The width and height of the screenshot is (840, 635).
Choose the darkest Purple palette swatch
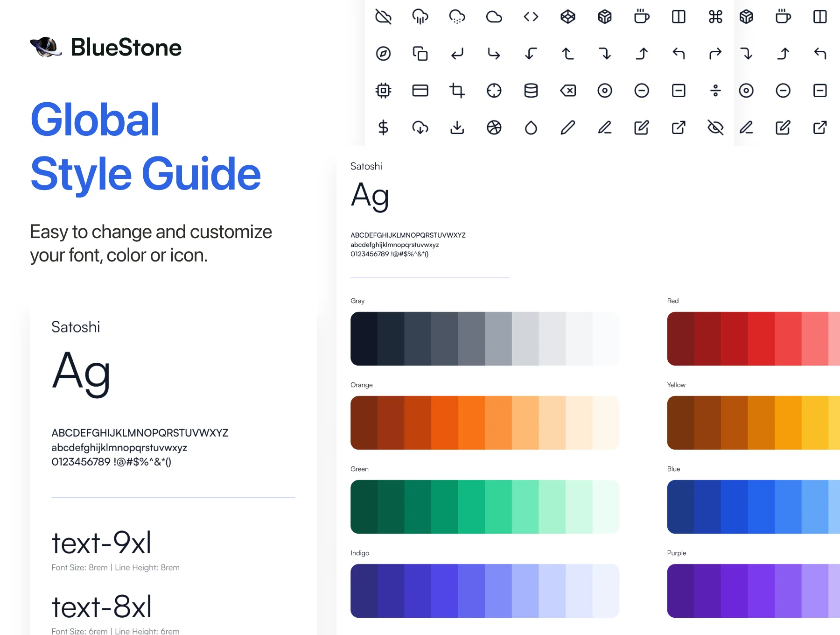tap(680, 591)
